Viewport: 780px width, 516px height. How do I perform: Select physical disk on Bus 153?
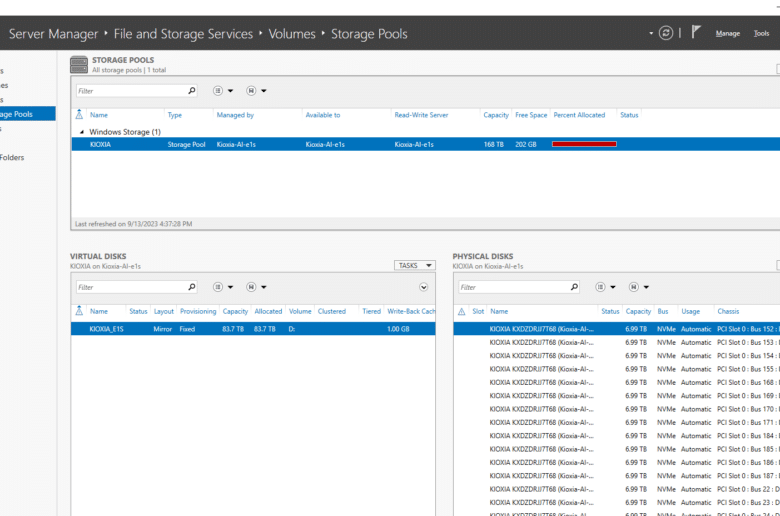click(x=617, y=342)
